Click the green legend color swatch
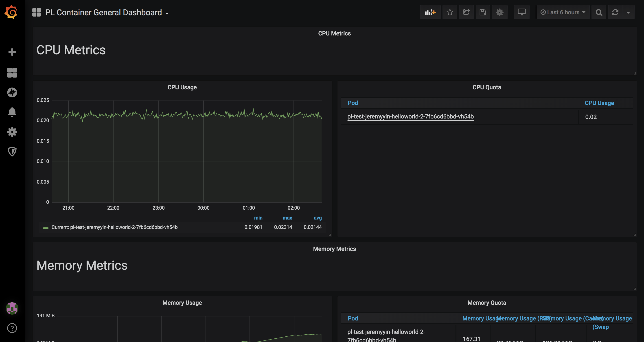The height and width of the screenshot is (342, 644). 46,228
